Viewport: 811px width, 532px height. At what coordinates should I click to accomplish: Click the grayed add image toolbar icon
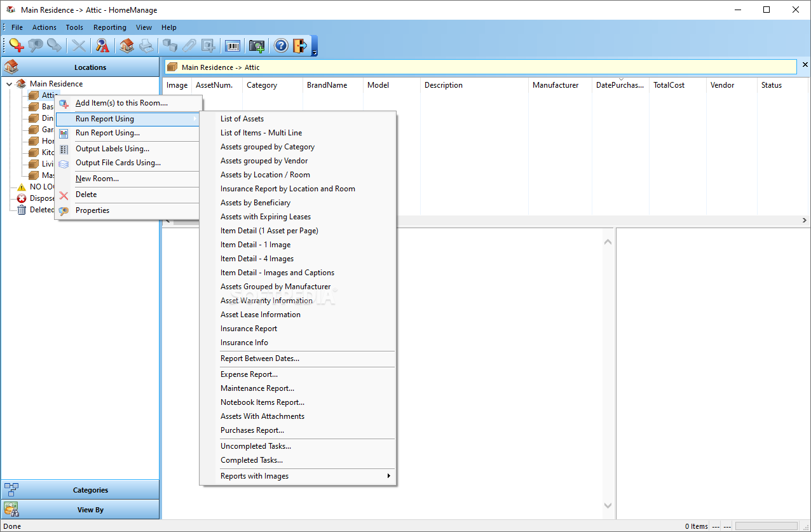click(208, 46)
